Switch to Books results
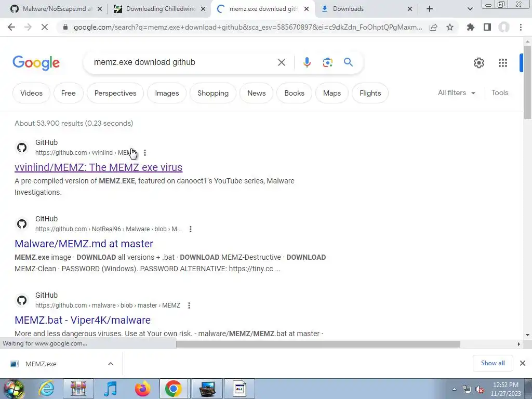This screenshot has width=532, height=399. coord(294,93)
